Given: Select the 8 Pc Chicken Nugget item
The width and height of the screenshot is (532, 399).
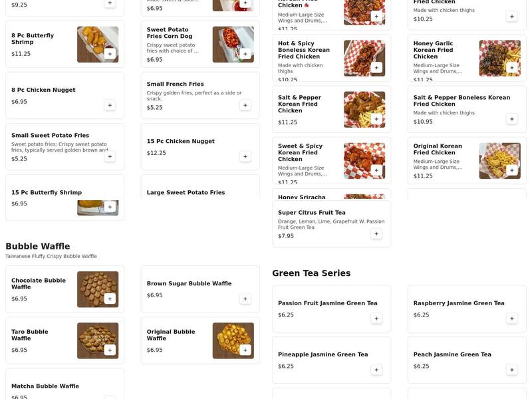Looking at the screenshot, I should pyautogui.click(x=65, y=96).
